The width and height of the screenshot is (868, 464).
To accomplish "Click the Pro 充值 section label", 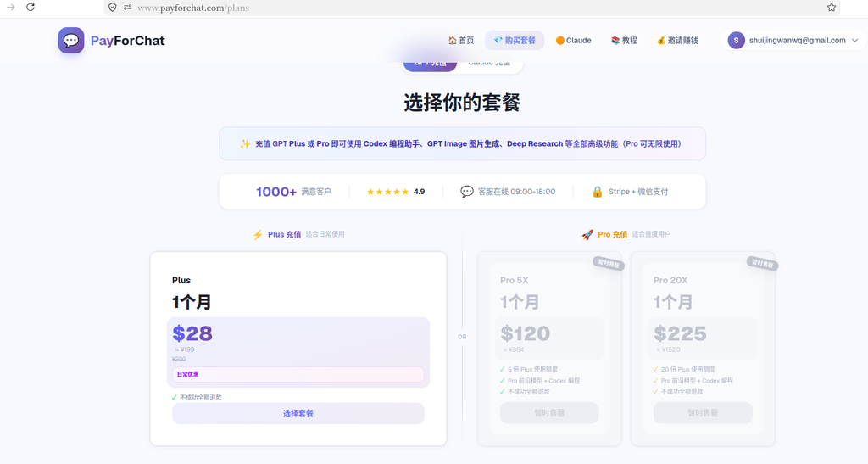I will pyautogui.click(x=613, y=235).
